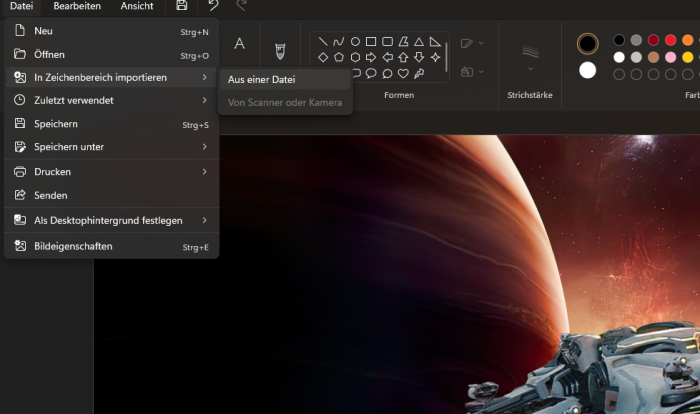Open the shape fill dropdown
Screen dimensions: 700x414
click(x=472, y=72)
